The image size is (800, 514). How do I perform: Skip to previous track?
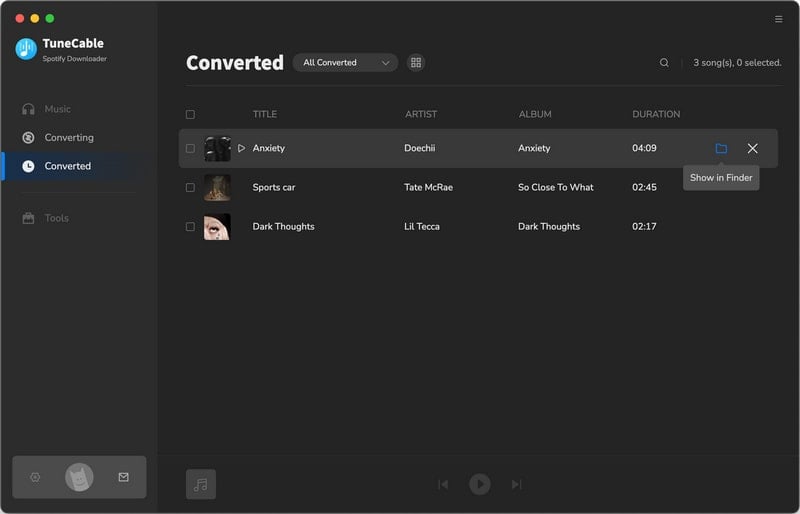click(443, 484)
